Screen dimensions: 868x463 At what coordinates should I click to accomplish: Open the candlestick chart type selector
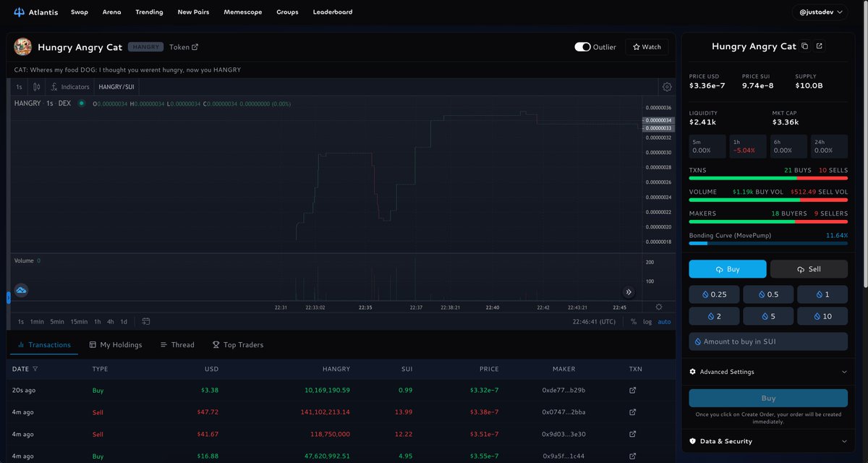pos(36,87)
